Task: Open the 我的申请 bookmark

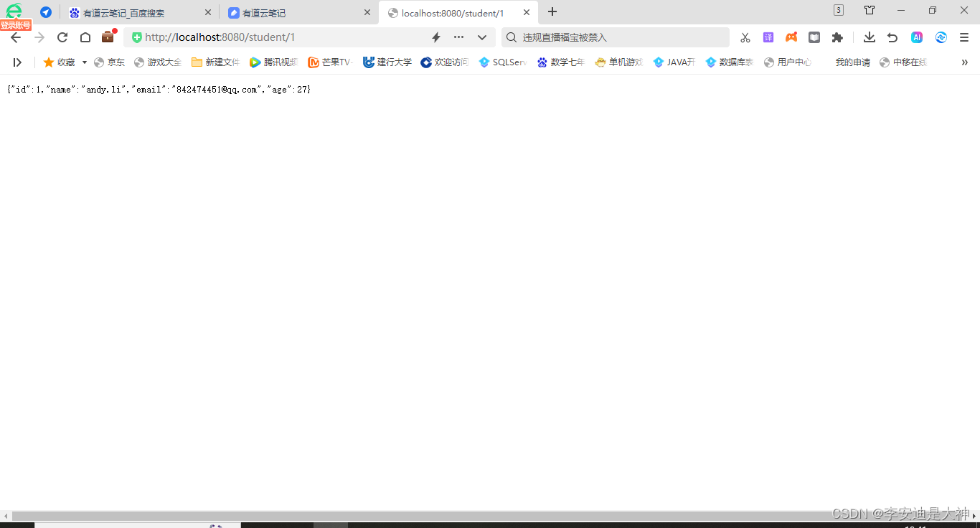Action: point(852,62)
